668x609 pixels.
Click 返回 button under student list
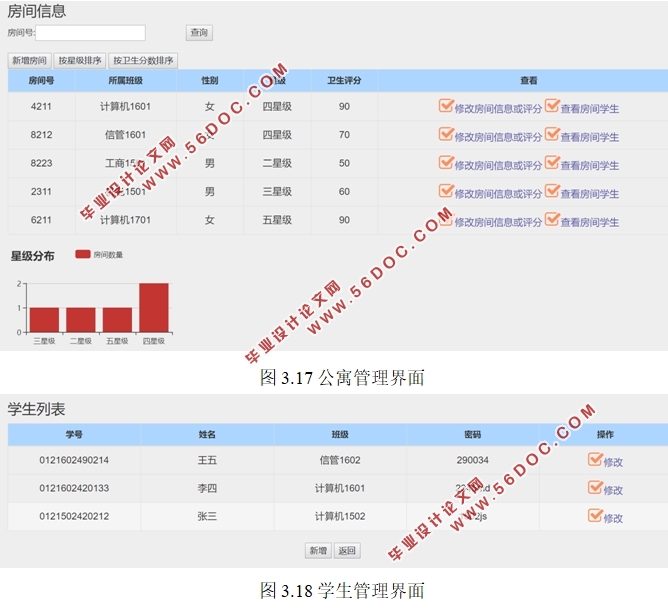[346, 551]
